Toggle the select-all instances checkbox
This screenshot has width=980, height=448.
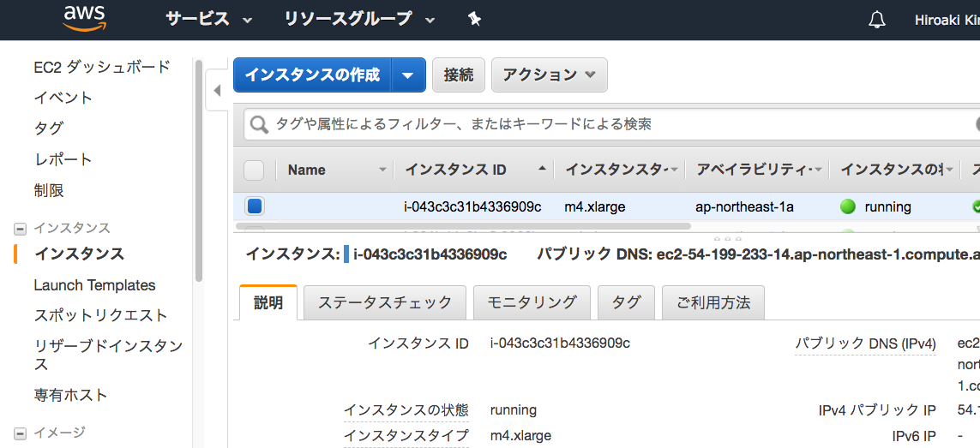254,170
